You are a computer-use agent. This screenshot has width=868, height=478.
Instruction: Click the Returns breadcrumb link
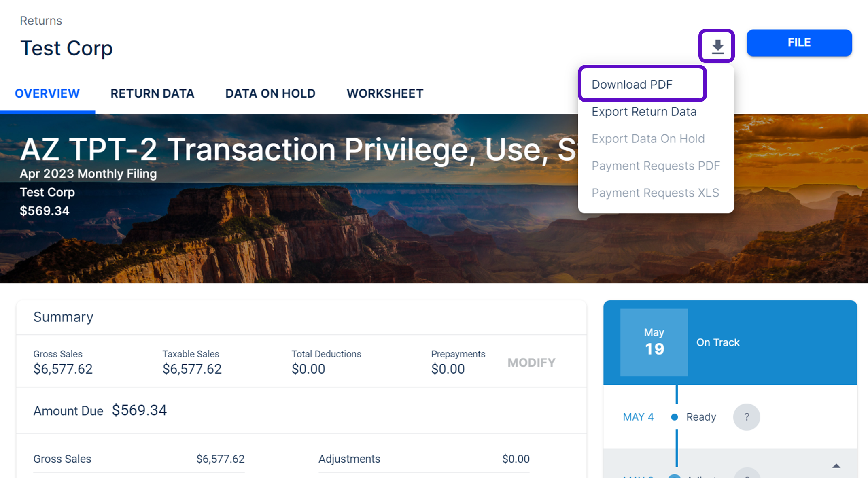click(x=41, y=21)
